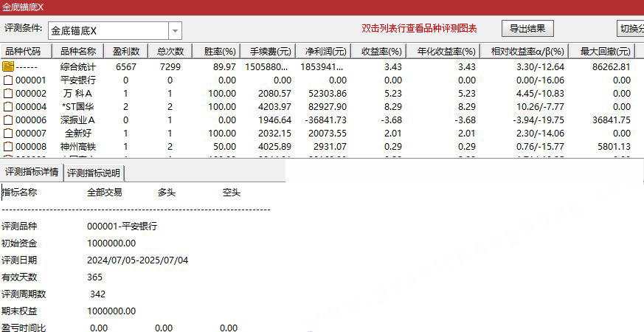
Task: Click max drawdown value 86262.81
Action: click(612, 66)
